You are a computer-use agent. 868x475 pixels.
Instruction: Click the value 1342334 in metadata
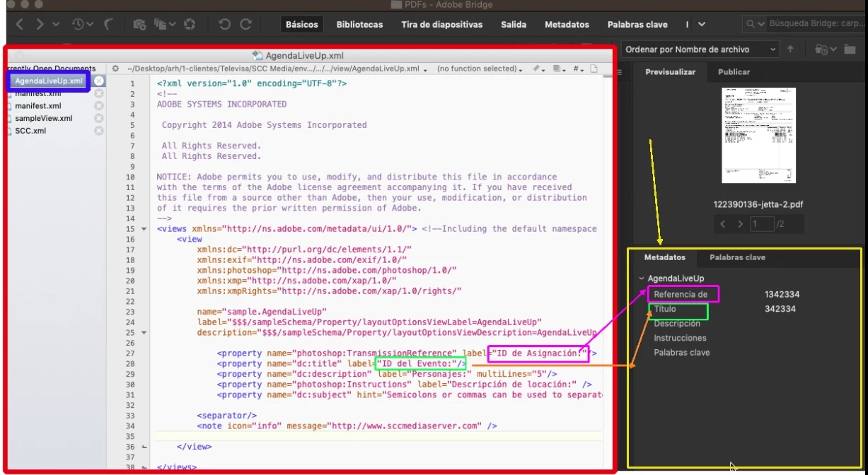click(782, 294)
